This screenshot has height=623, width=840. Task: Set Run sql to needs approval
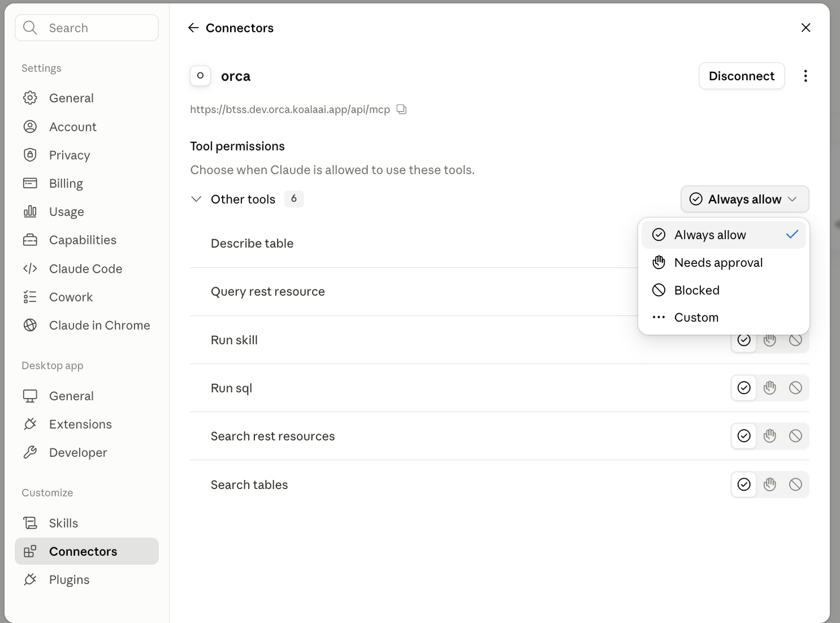click(770, 388)
